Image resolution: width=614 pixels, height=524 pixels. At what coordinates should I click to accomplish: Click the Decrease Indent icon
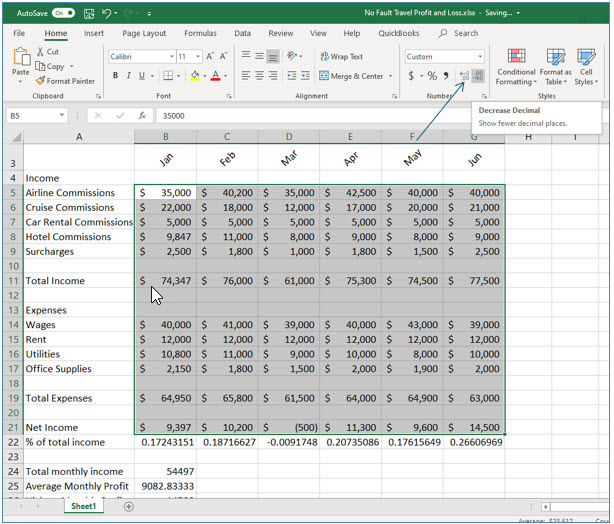(292, 75)
